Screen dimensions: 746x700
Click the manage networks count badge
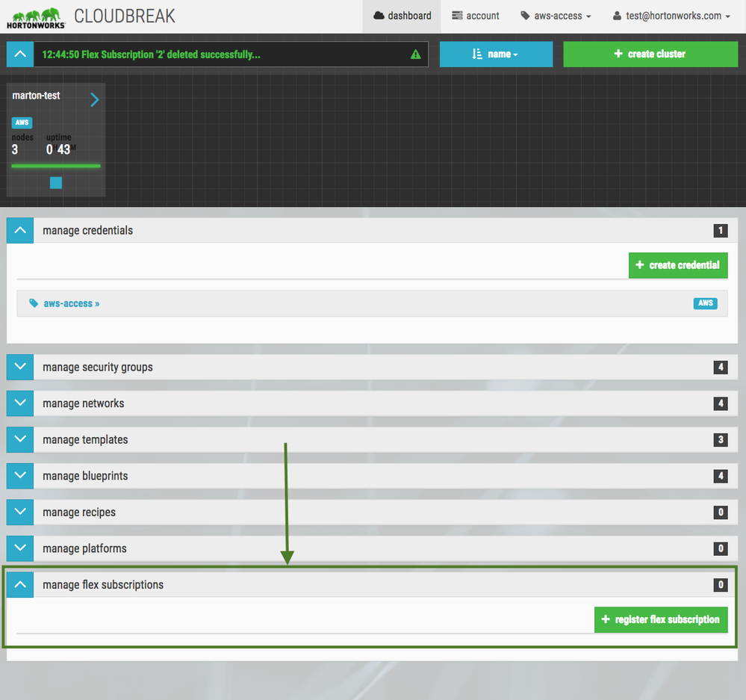[721, 403]
